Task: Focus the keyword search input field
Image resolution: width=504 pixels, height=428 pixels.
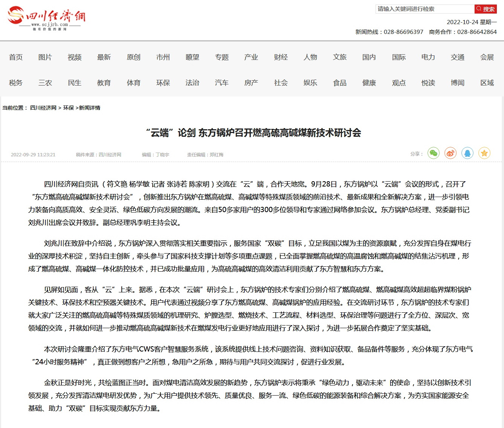Action: (425, 9)
